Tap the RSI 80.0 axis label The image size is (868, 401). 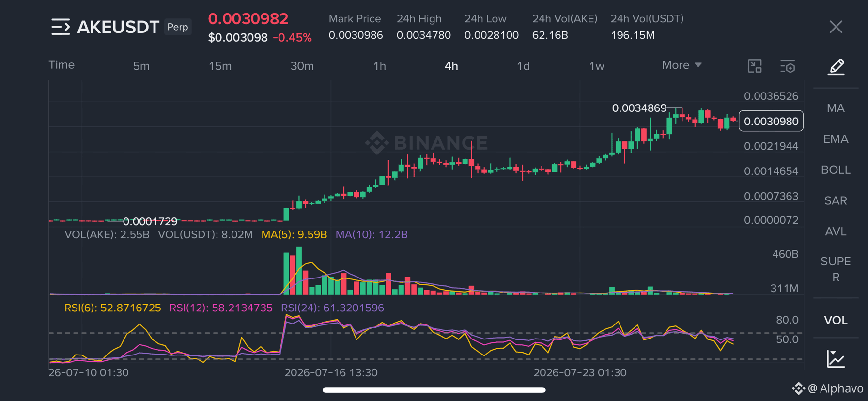[x=787, y=320]
